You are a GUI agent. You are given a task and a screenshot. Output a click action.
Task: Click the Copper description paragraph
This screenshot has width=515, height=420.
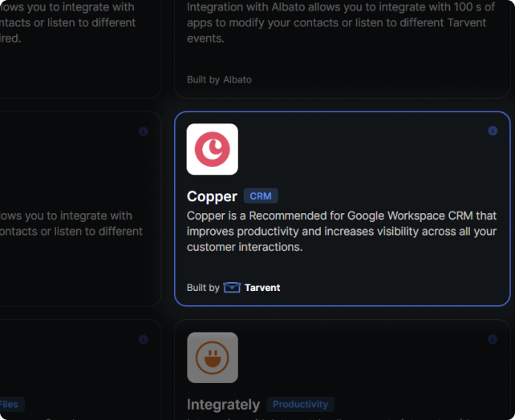[342, 232]
